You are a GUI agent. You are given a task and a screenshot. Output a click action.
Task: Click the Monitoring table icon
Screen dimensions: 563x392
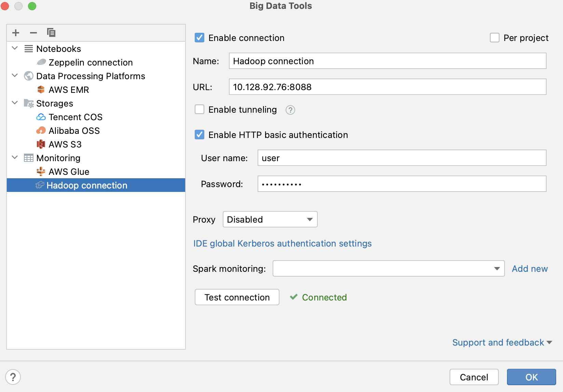click(29, 158)
